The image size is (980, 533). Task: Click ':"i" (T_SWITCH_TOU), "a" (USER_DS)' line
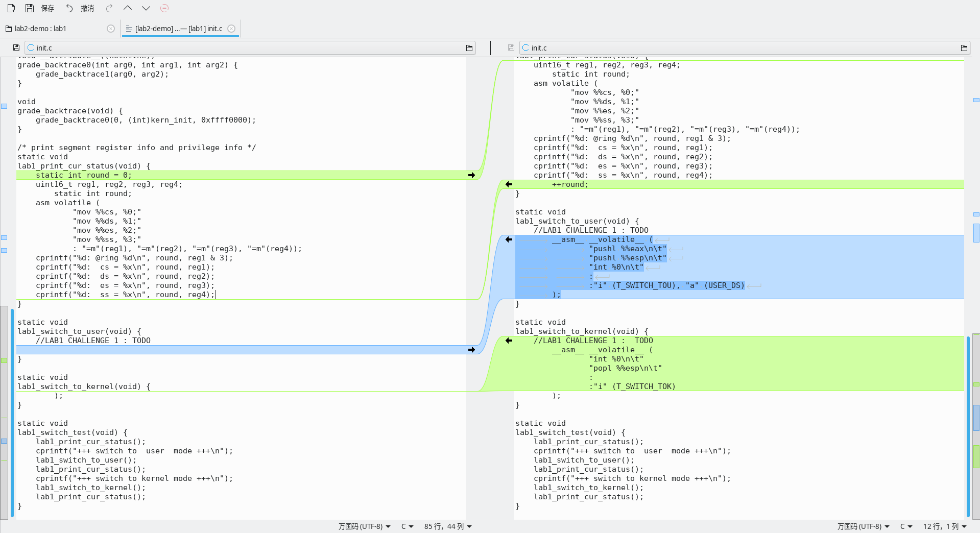(x=667, y=285)
